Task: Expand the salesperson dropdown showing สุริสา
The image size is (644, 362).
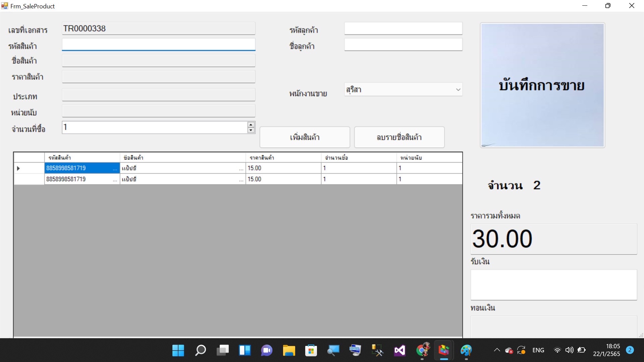Action: pos(458,90)
